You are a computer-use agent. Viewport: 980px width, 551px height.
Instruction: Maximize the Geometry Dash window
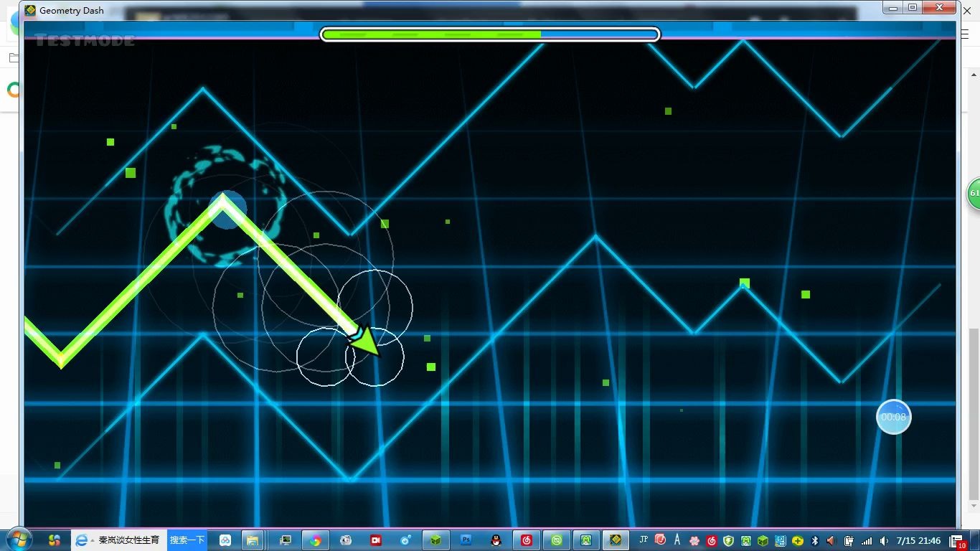[913, 8]
